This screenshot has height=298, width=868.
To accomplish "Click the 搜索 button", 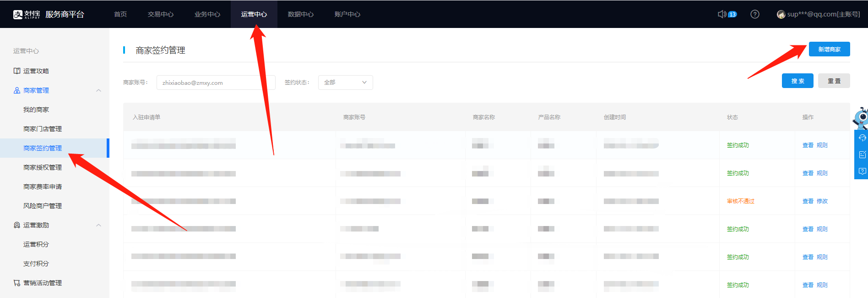I will 797,81.
